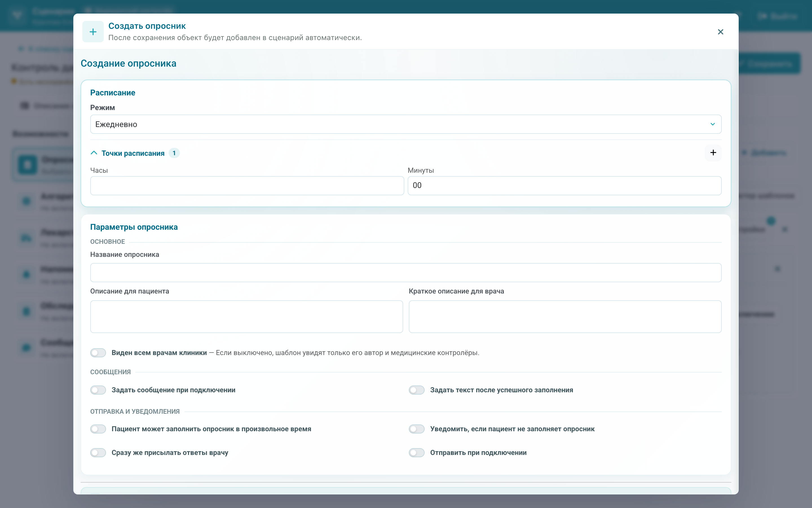812x508 pixels.
Task: Open the Режим dropdown showing Ежедневно
Action: coord(406,124)
